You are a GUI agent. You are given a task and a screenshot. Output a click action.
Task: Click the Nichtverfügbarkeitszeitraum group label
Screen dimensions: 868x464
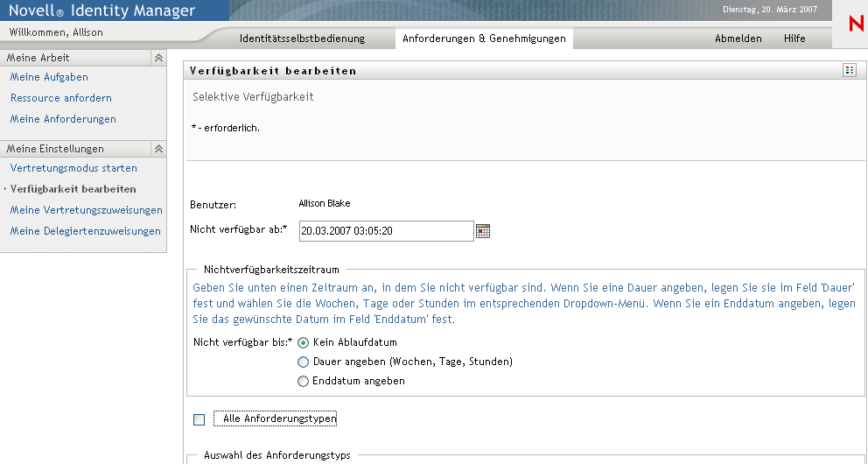click(271, 270)
